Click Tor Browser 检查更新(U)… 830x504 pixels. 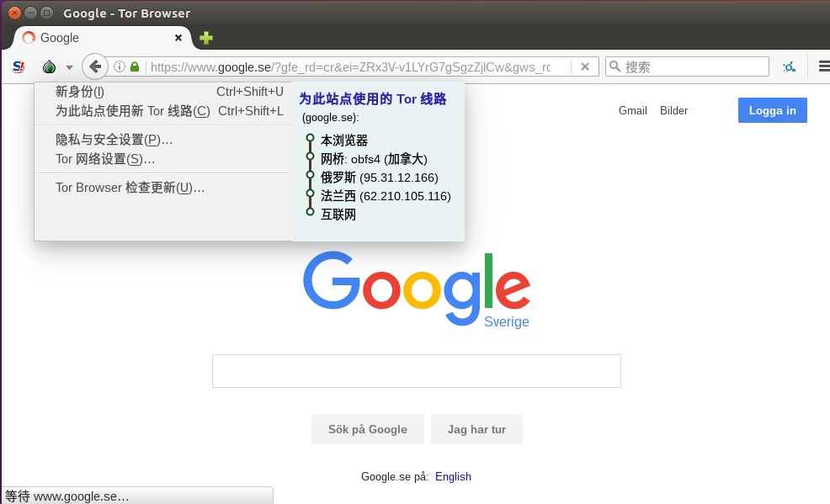[x=163, y=188]
